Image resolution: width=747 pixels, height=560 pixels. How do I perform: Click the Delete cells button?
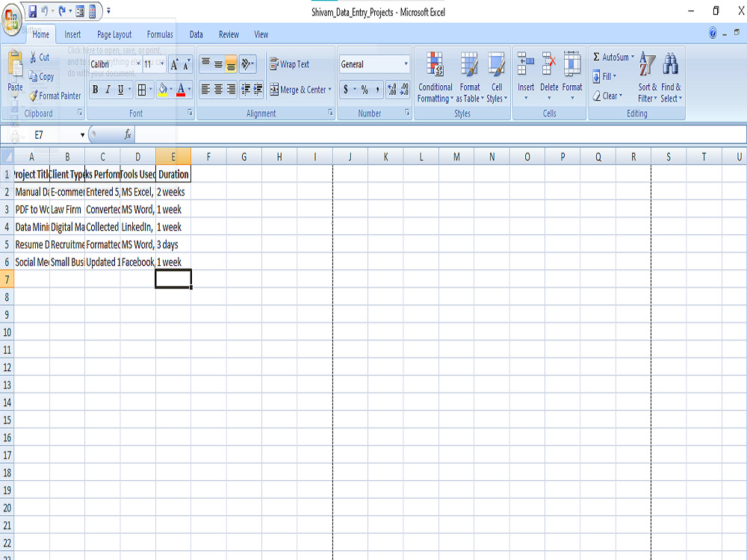pos(549,76)
